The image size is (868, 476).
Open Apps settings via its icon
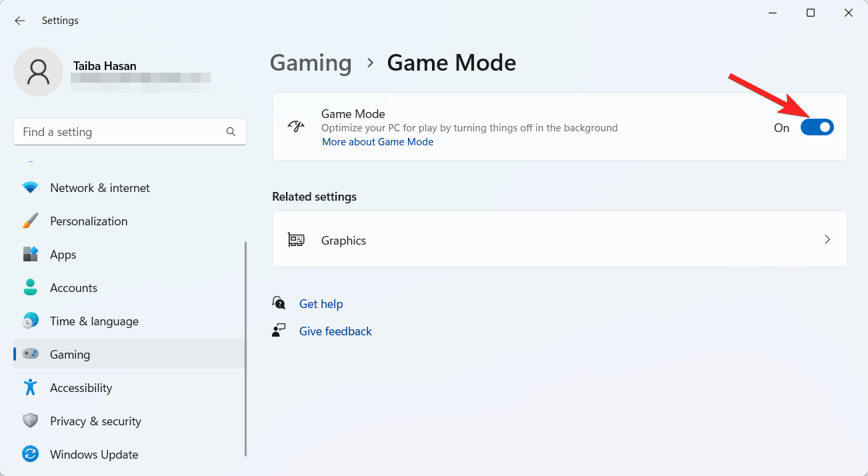point(31,254)
